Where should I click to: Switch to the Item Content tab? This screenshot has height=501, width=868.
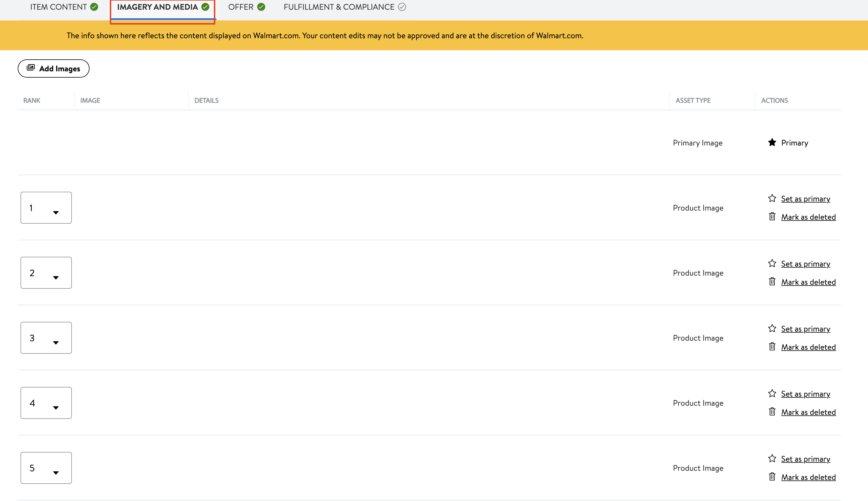[x=64, y=7]
